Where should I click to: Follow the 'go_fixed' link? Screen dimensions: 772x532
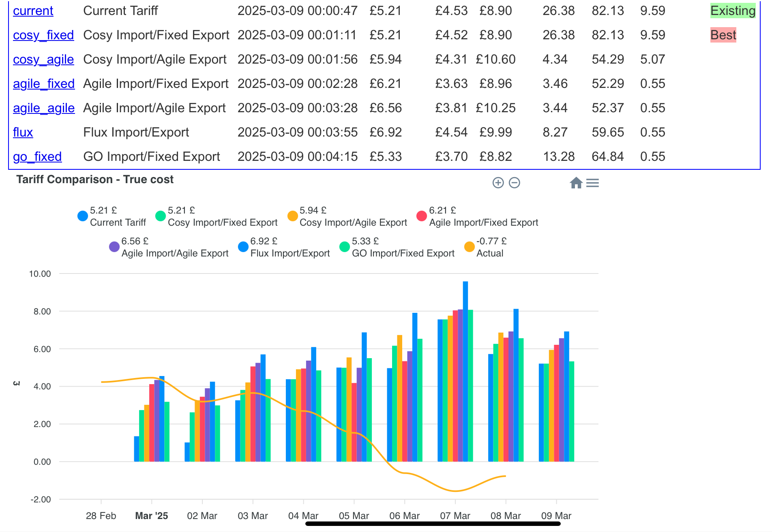point(37,157)
